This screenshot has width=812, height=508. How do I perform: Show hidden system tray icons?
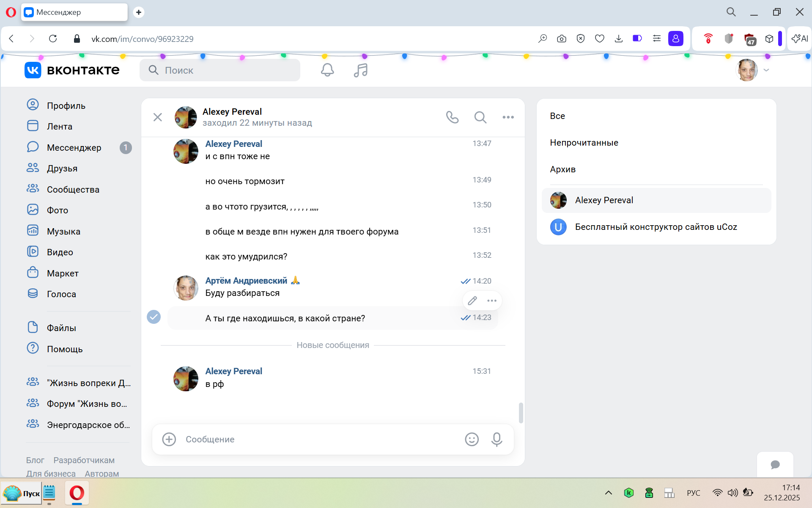[608, 493]
